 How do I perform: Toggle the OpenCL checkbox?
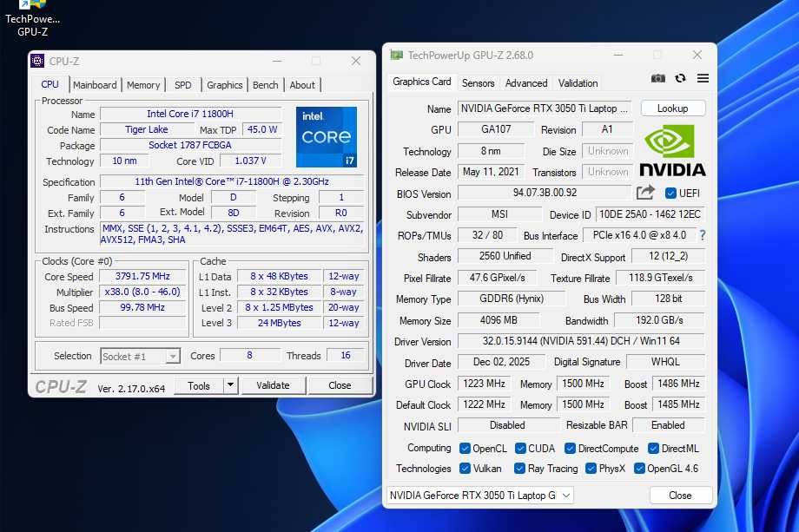(x=465, y=448)
